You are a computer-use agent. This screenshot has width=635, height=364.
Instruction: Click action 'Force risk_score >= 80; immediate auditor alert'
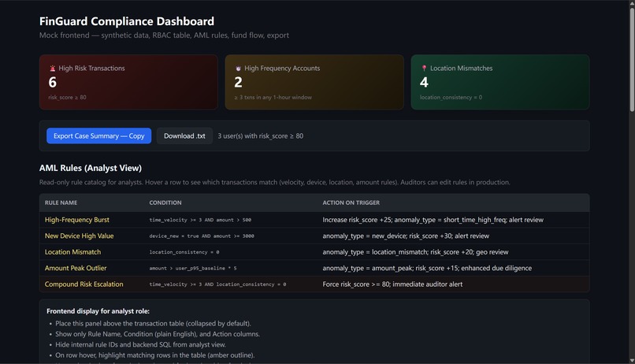392,284
